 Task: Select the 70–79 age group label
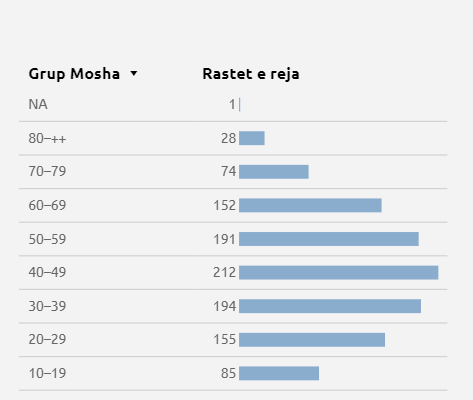[x=47, y=171]
